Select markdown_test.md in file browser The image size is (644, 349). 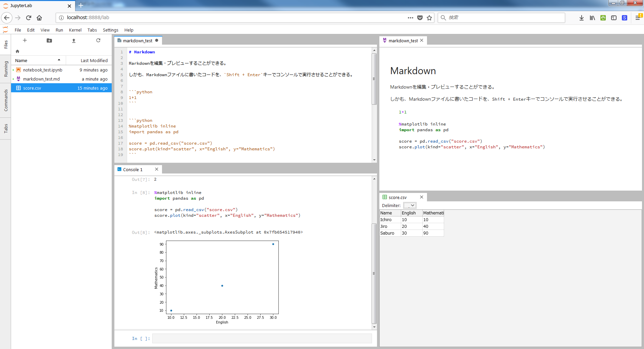pyautogui.click(x=62, y=79)
